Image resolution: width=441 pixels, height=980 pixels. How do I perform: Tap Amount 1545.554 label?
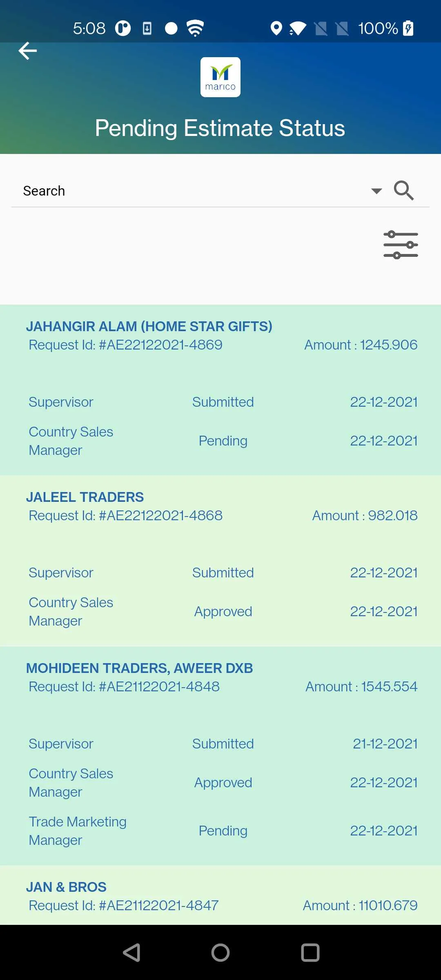[x=361, y=686]
